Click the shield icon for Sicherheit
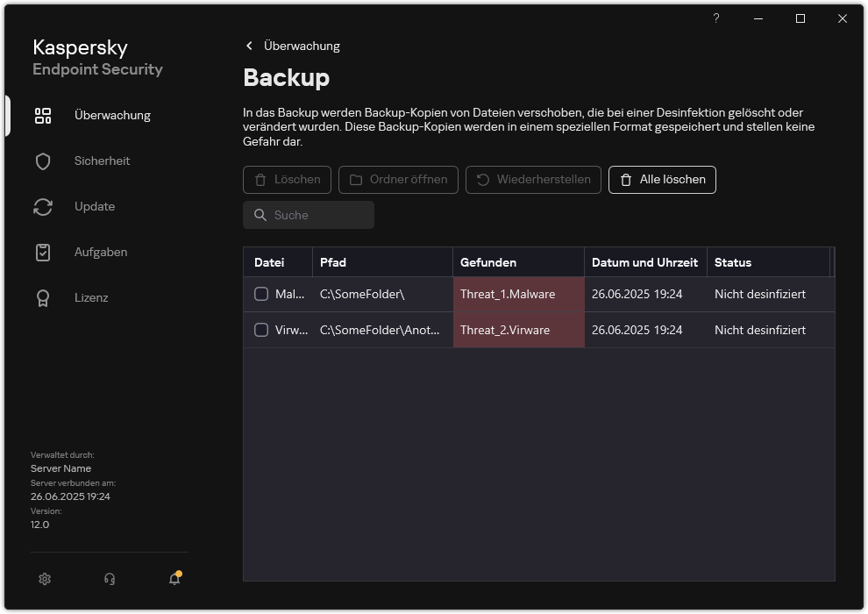This screenshot has height=614, width=868. (43, 161)
